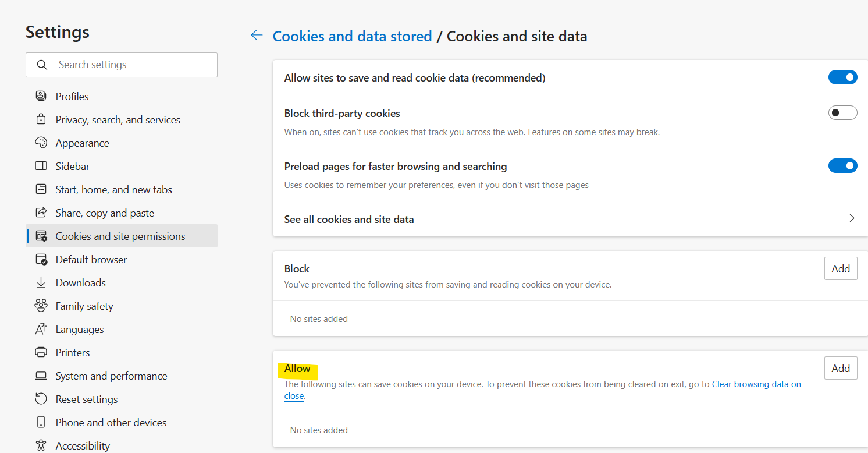The image size is (868, 453).
Task: Disable allowing sites to save cookie data
Action: pyautogui.click(x=842, y=77)
